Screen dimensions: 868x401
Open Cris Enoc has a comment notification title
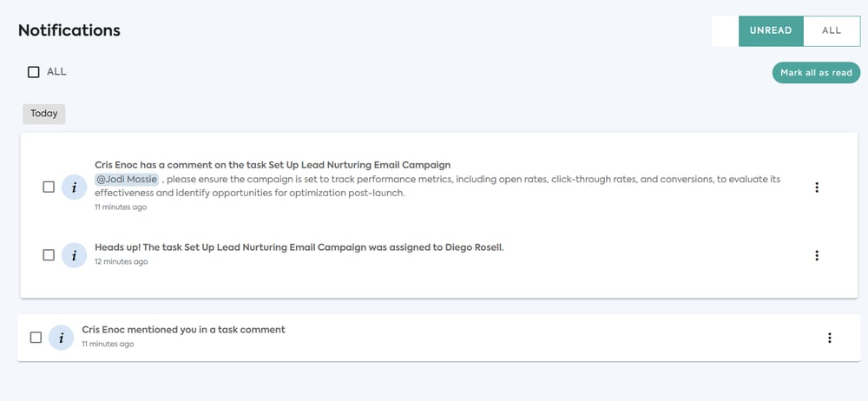pos(273,165)
